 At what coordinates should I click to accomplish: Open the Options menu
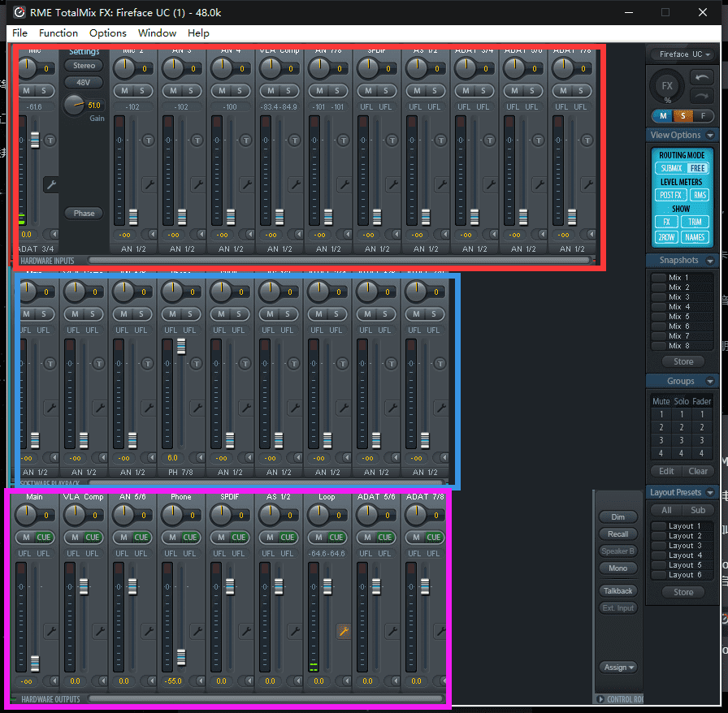click(107, 33)
